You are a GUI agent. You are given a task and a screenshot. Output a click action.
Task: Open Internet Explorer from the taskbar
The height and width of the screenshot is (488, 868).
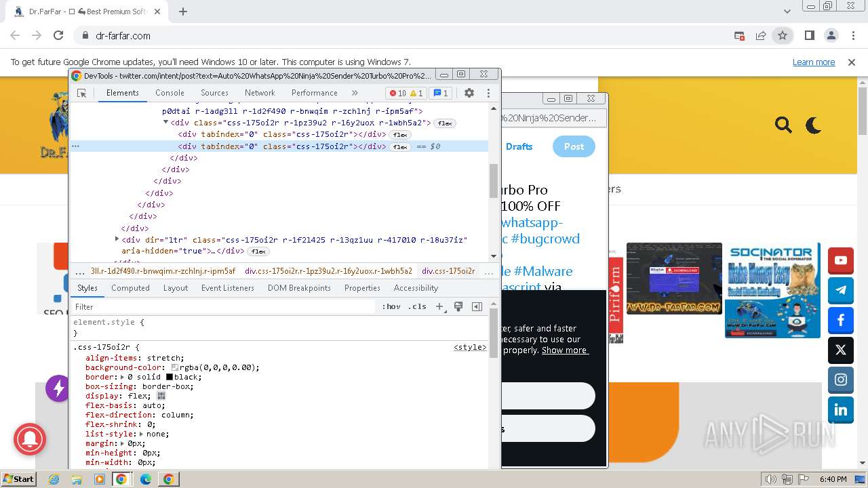54,479
